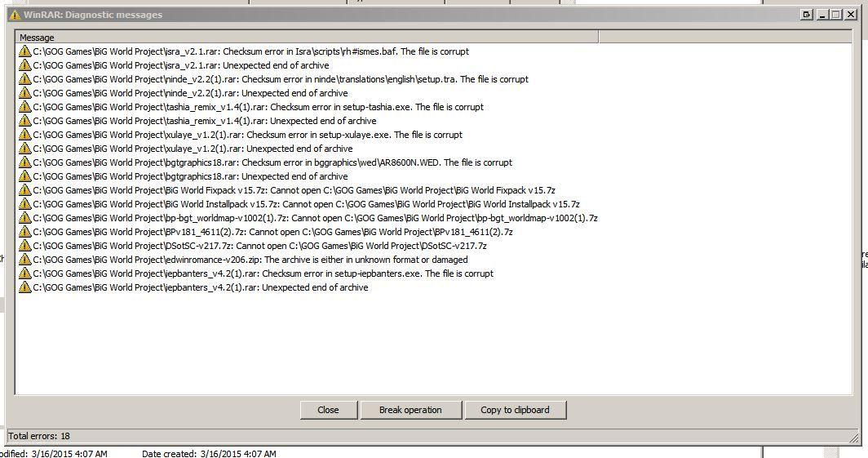The image size is (868, 458).
Task: Click warning icon for bgtgraphics18 unexpected end row
Action: 24,176
